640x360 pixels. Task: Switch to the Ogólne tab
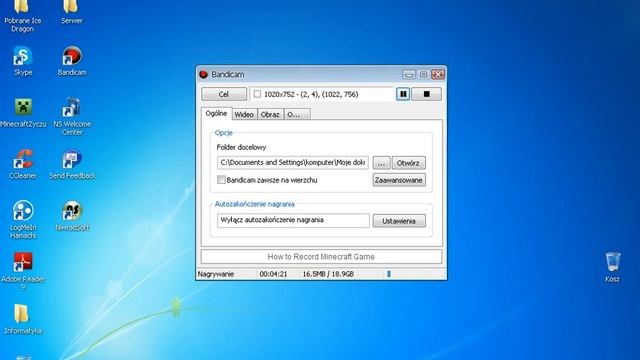(216, 113)
